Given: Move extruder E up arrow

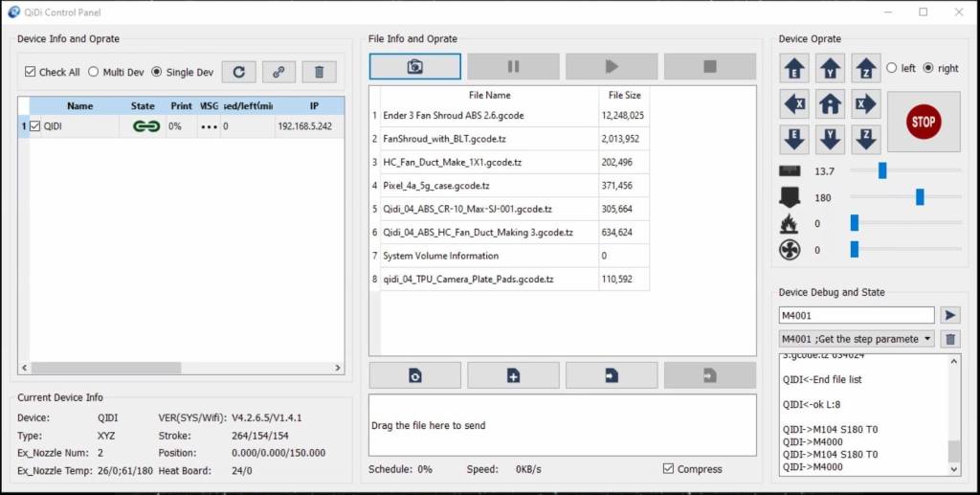Looking at the screenshot, I should [794, 68].
